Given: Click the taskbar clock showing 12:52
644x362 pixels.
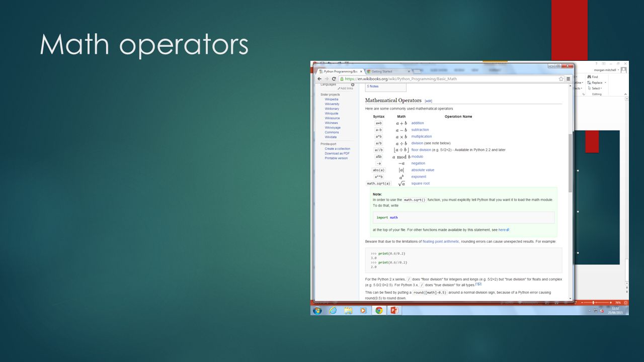Looking at the screenshot, I should (x=616, y=310).
